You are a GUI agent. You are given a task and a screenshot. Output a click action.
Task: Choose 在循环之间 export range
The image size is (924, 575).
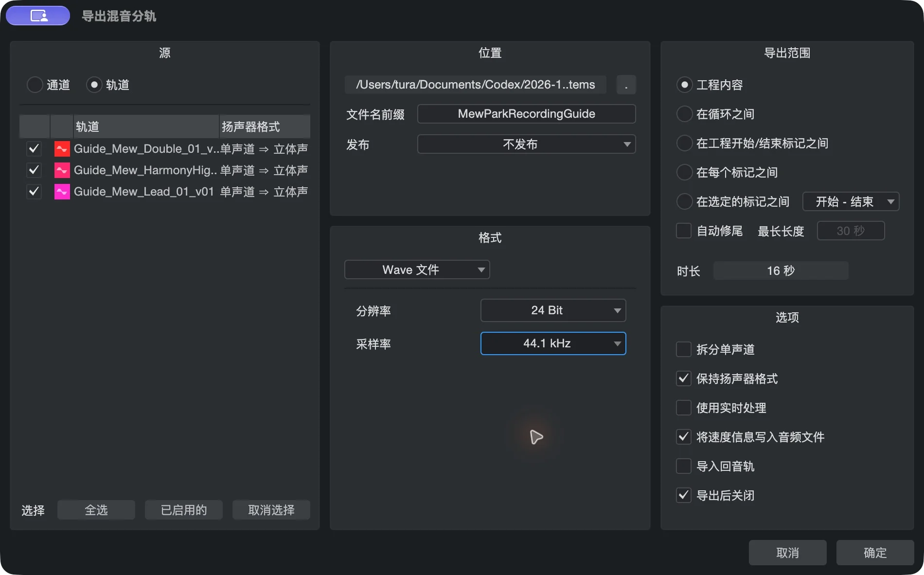[x=684, y=114]
